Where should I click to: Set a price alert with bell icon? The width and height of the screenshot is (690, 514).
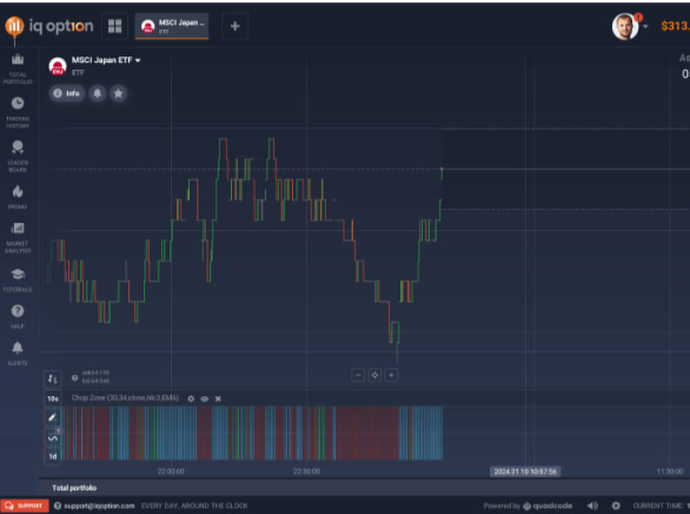click(x=97, y=93)
